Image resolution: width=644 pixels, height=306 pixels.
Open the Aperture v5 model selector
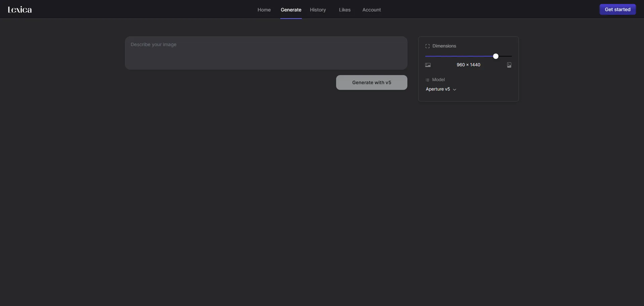pyautogui.click(x=438, y=89)
